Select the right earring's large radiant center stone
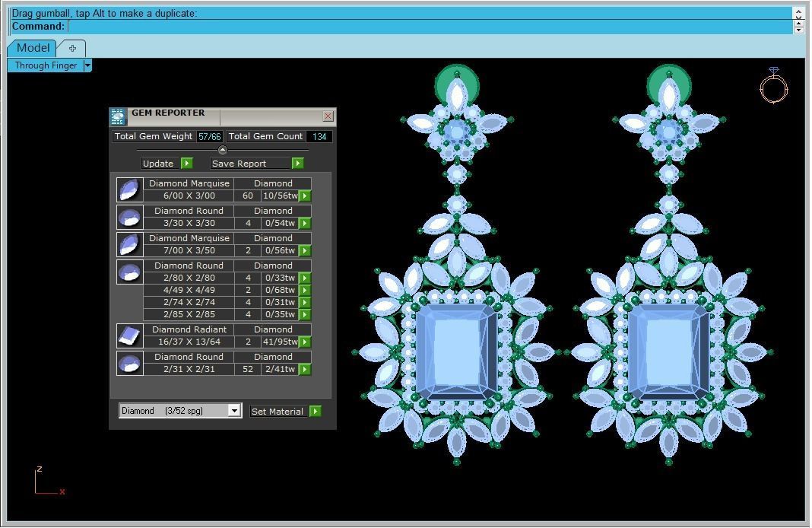The width and height of the screenshot is (812, 528). pos(668,351)
